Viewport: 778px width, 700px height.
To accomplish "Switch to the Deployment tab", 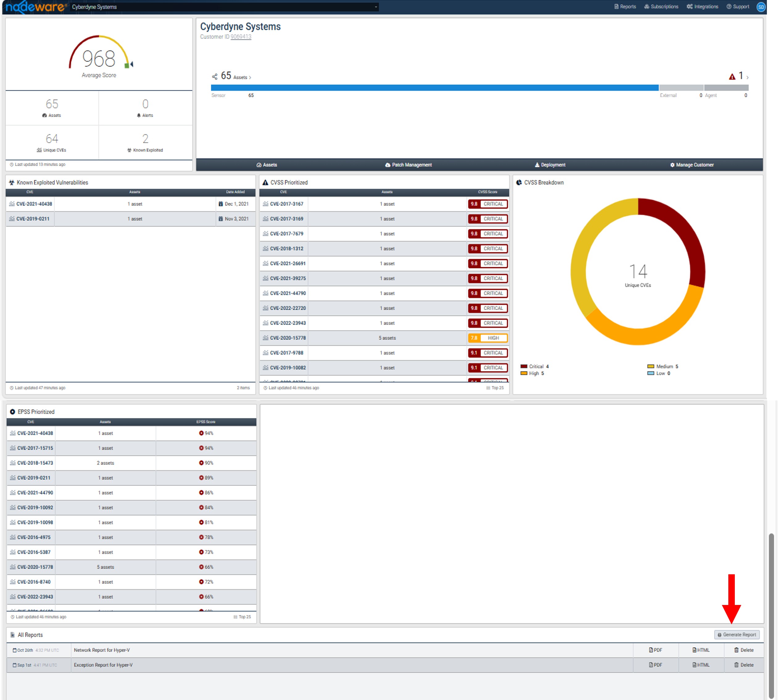I will click(550, 165).
